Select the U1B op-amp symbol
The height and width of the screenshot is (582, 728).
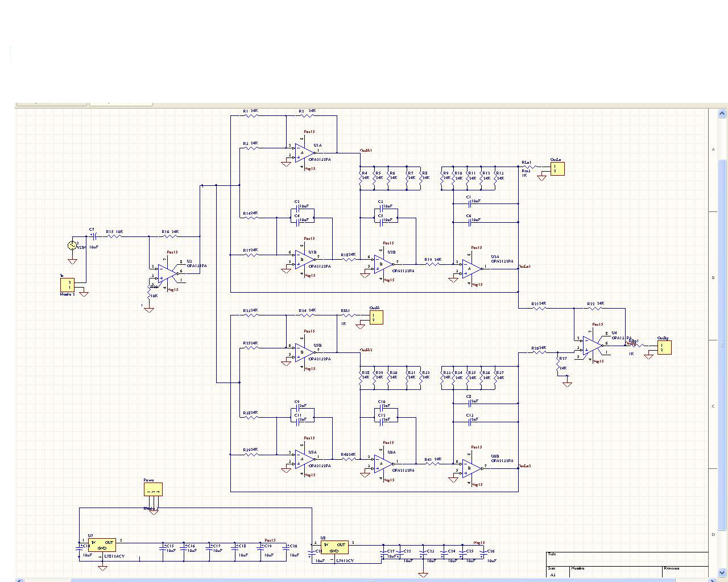point(305,259)
